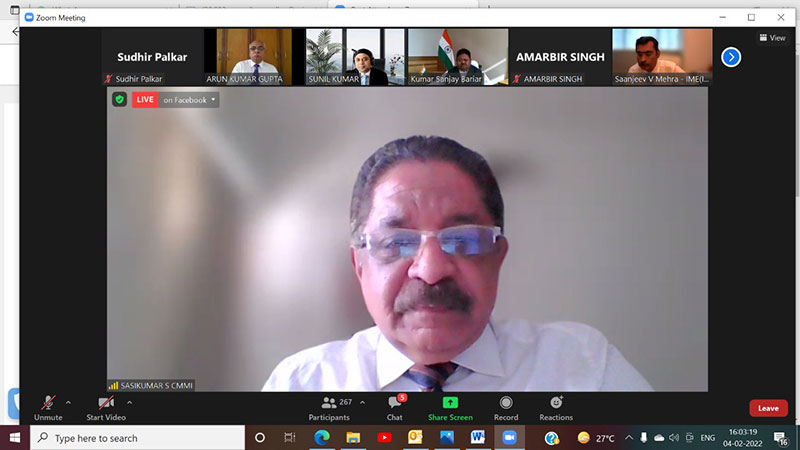The width and height of the screenshot is (800, 450).
Task: Open Word from the taskbar
Action: tap(477, 438)
